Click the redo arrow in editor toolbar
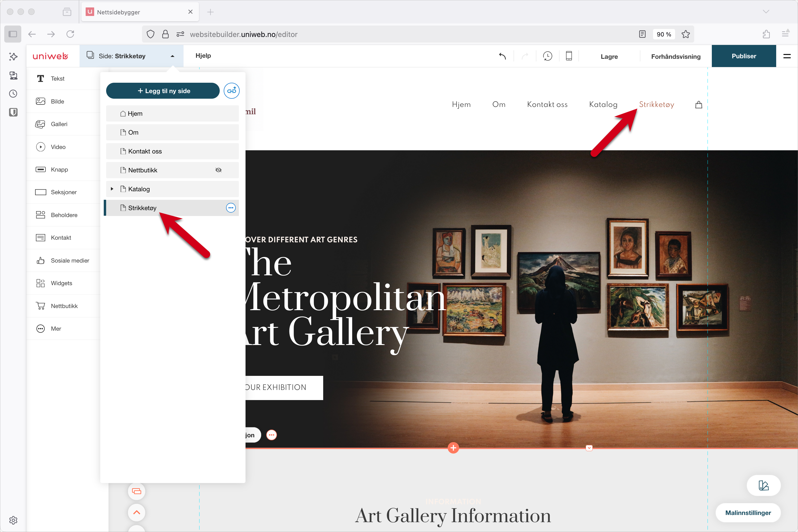The image size is (798, 532). click(525, 56)
